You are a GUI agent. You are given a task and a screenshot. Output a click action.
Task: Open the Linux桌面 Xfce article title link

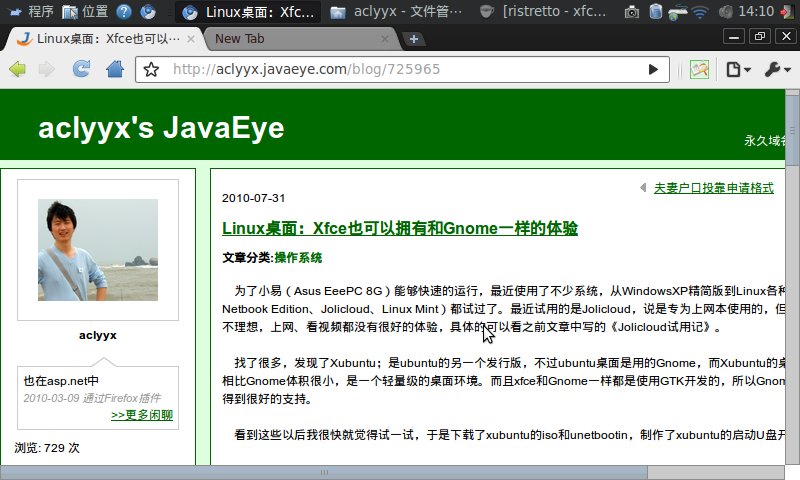point(399,228)
